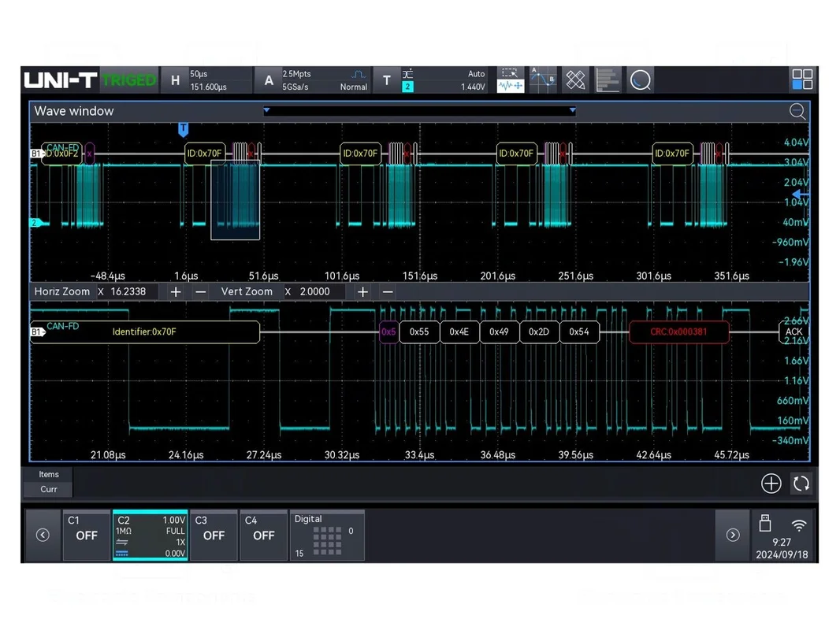The width and height of the screenshot is (840, 630).
Task: Click the Wave window title
Action: (74, 111)
